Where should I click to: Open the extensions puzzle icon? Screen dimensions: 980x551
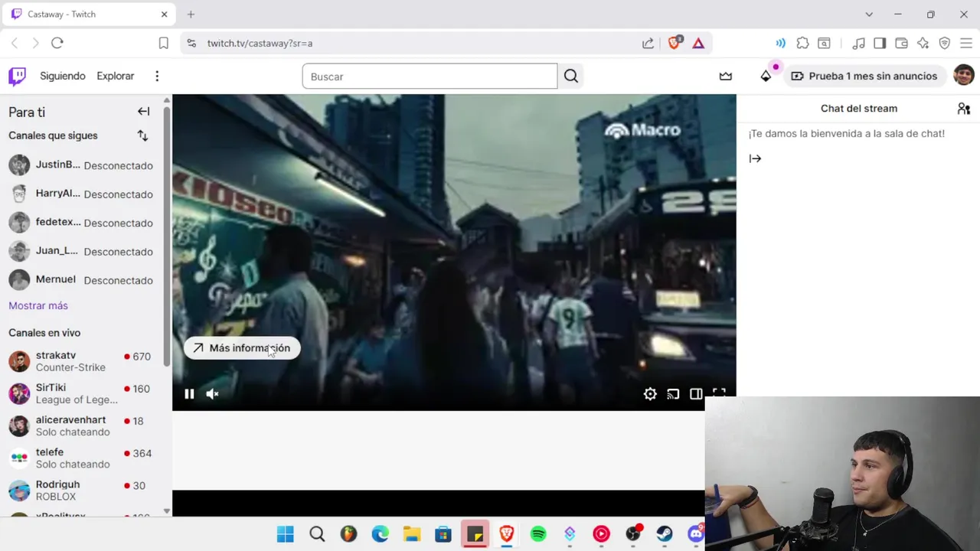tap(802, 43)
